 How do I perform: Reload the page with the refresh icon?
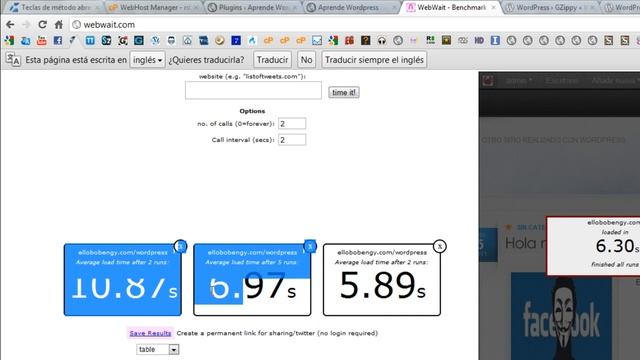tap(42, 24)
